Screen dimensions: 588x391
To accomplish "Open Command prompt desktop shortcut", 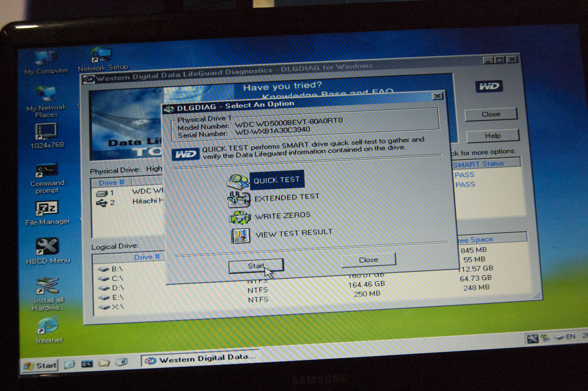I will click(x=46, y=171).
